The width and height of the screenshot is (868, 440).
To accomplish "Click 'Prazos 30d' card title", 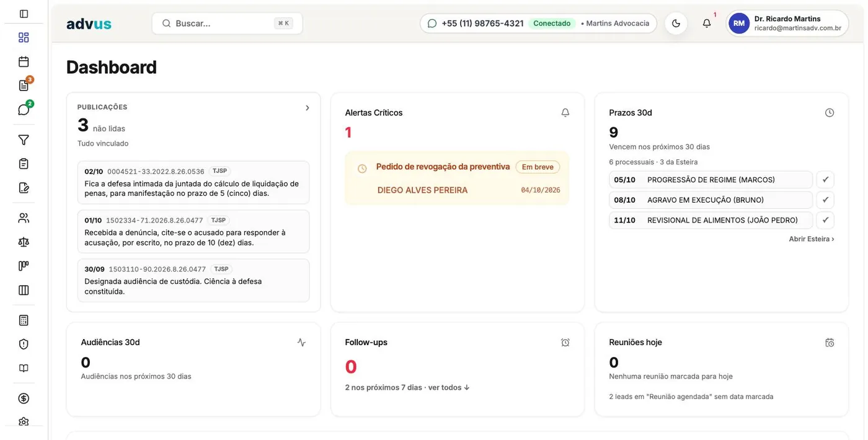I will (x=631, y=113).
